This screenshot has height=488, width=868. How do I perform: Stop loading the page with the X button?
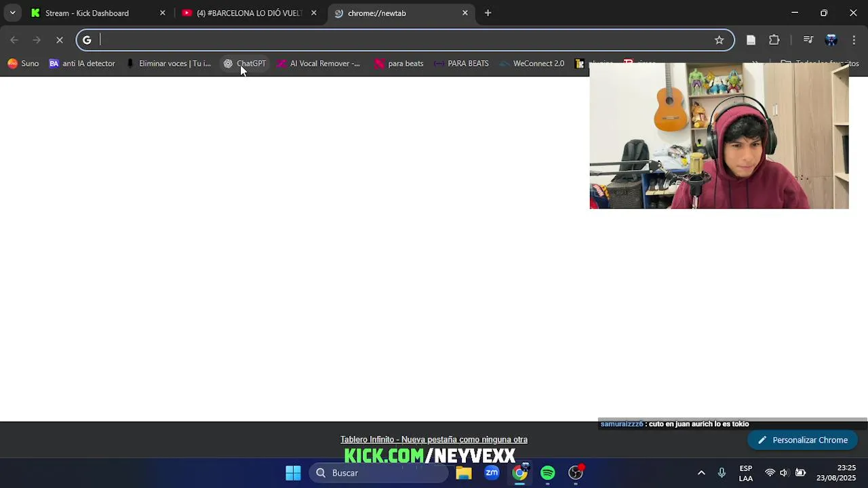[60, 40]
